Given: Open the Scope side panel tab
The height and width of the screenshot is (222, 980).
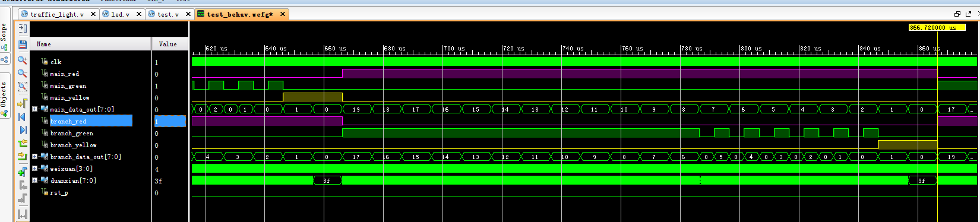Looking at the screenshot, I should click(x=4, y=38).
